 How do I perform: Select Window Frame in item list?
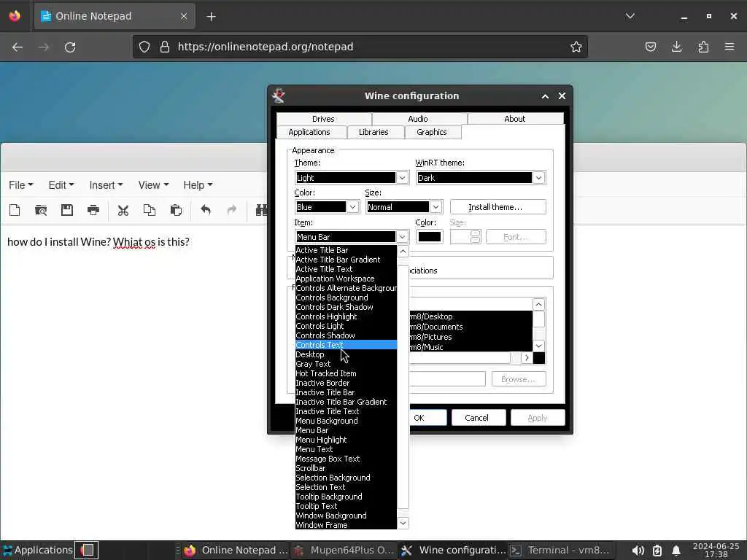[x=346, y=525]
